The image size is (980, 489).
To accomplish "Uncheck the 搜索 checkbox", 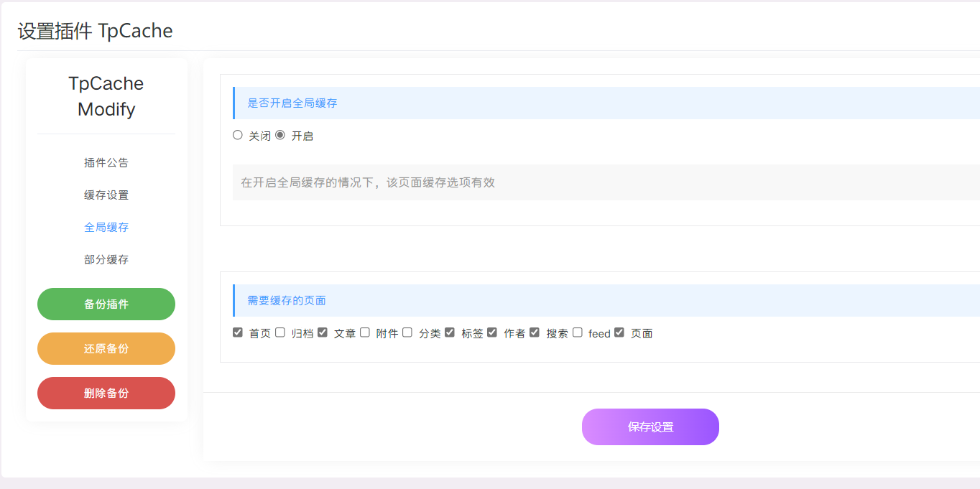I will coord(535,332).
